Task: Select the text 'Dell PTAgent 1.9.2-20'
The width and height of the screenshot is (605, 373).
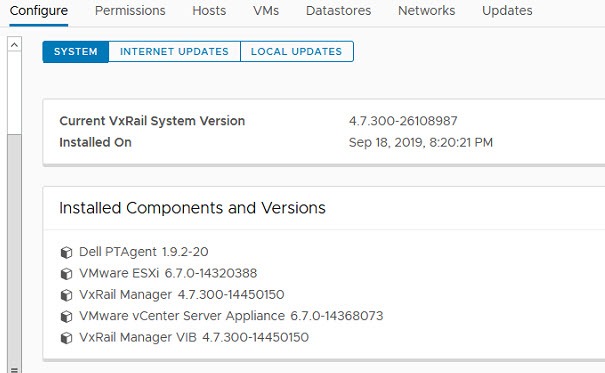Action: [x=144, y=252]
